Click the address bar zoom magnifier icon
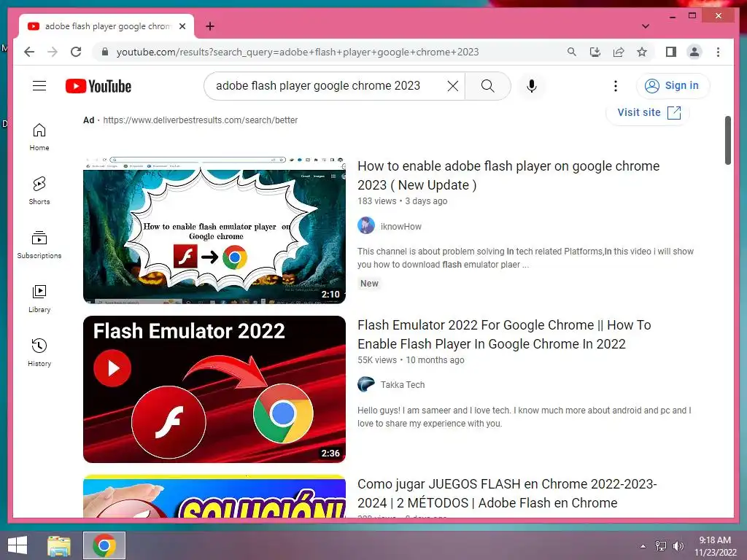Image resolution: width=747 pixels, height=560 pixels. click(572, 52)
